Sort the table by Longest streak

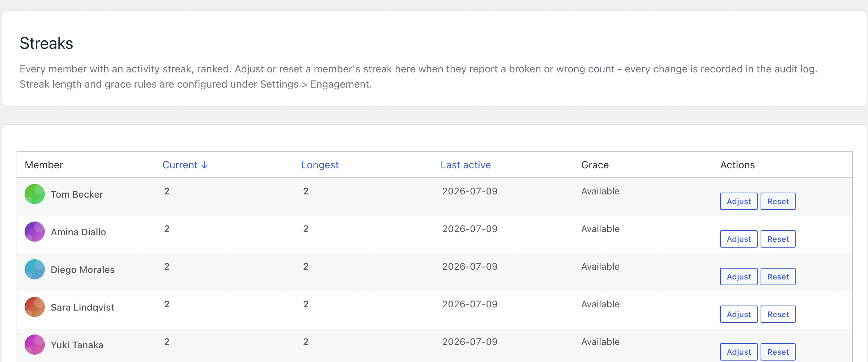[320, 165]
